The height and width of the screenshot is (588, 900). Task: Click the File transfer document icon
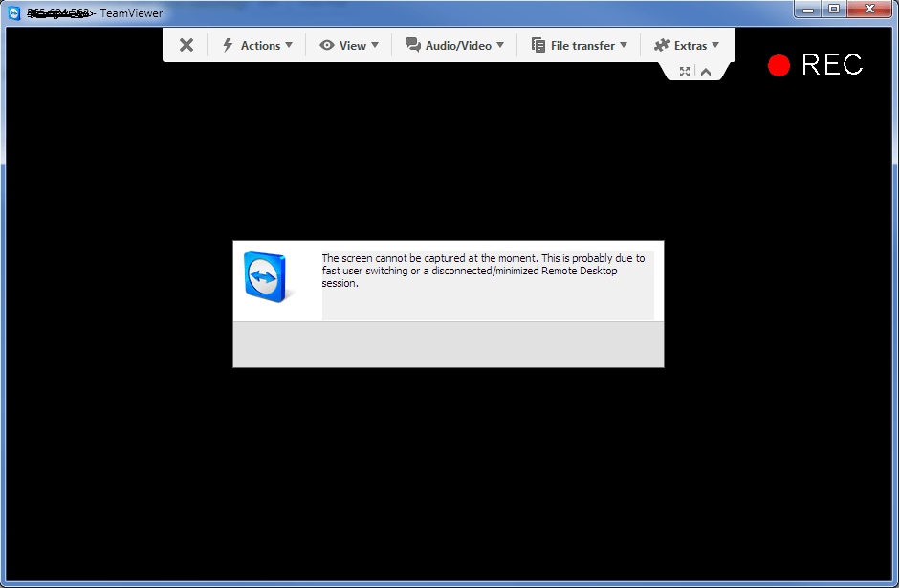coord(538,45)
